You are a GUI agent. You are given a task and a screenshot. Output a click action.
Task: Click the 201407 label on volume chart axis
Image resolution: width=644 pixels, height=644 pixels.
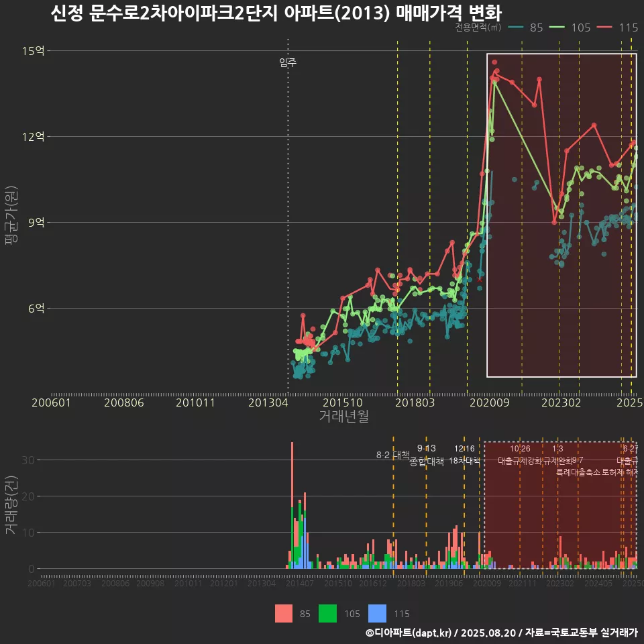point(300,583)
